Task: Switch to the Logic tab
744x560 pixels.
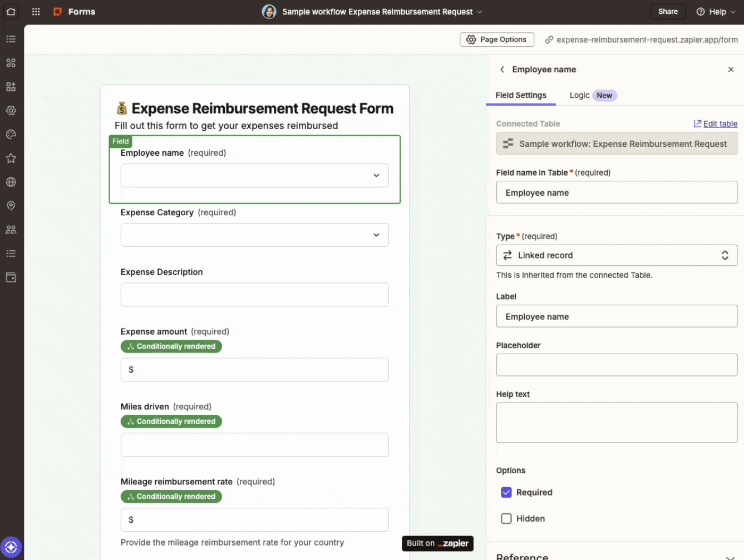Action: [x=580, y=95]
